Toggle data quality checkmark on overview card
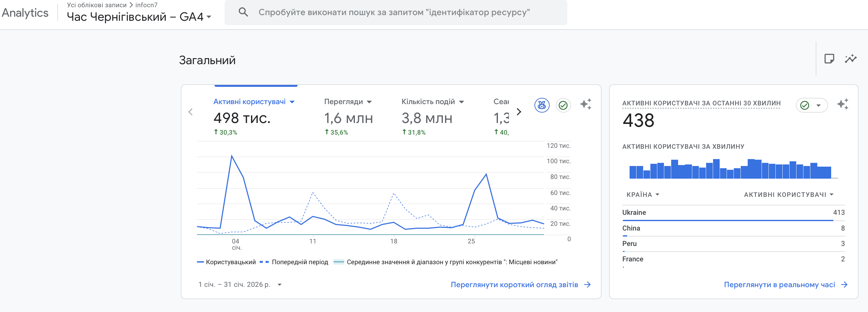868x312 pixels. (x=563, y=105)
